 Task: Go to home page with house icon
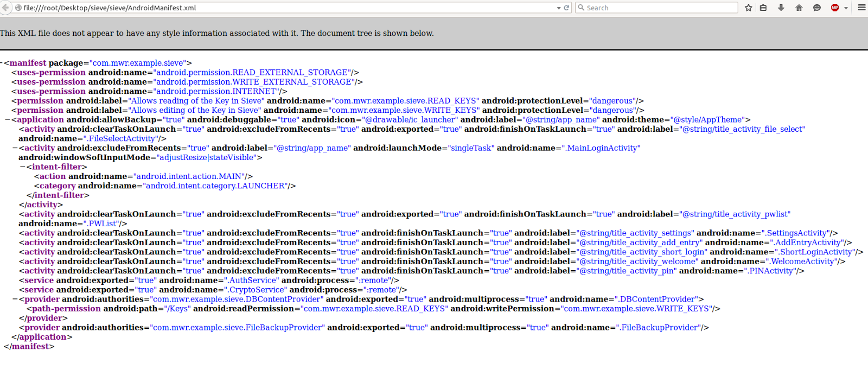coord(799,8)
